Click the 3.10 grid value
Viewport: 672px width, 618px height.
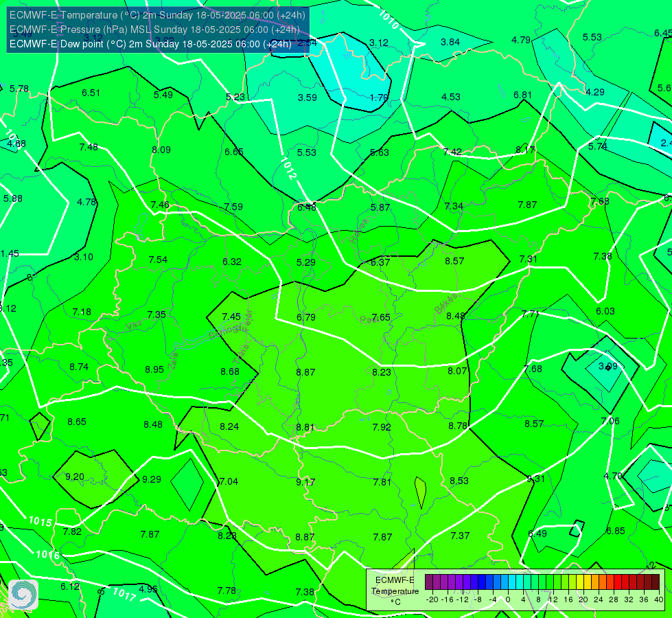click(x=84, y=257)
